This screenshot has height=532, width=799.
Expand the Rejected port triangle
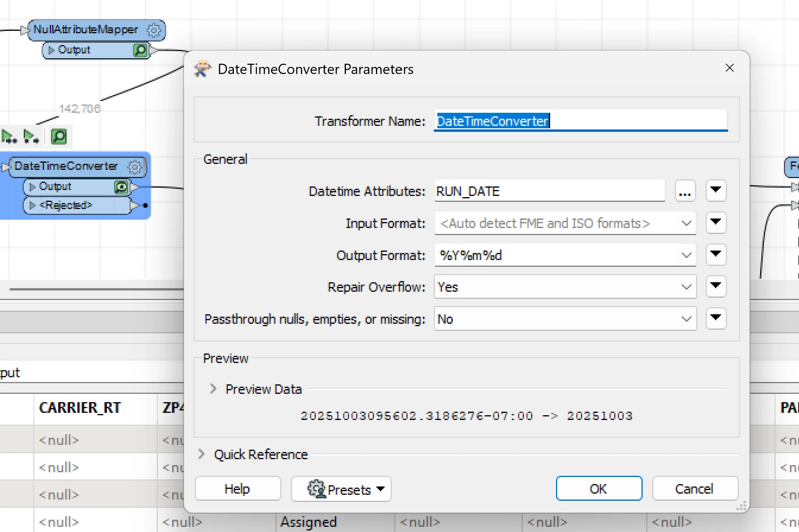[32, 205]
